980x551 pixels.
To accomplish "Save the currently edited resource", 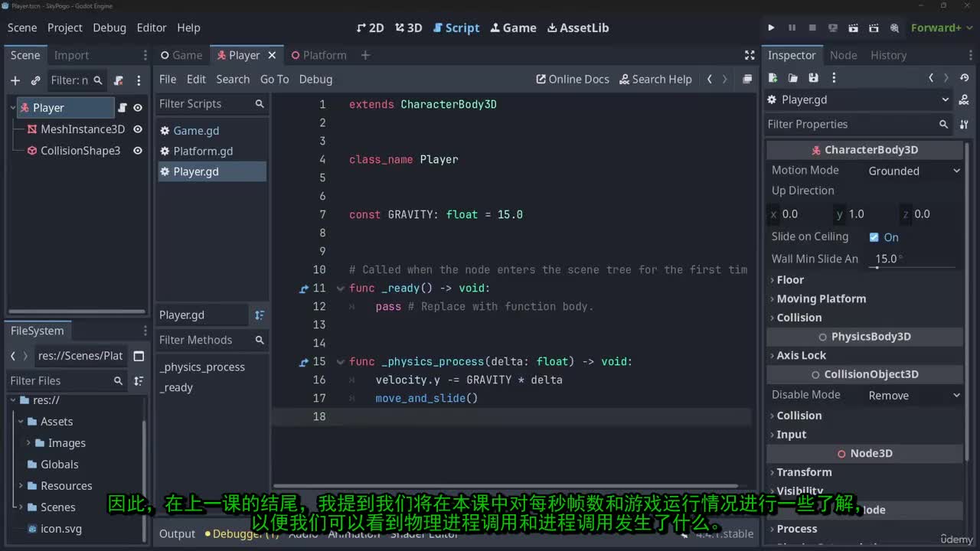I will click(x=814, y=77).
